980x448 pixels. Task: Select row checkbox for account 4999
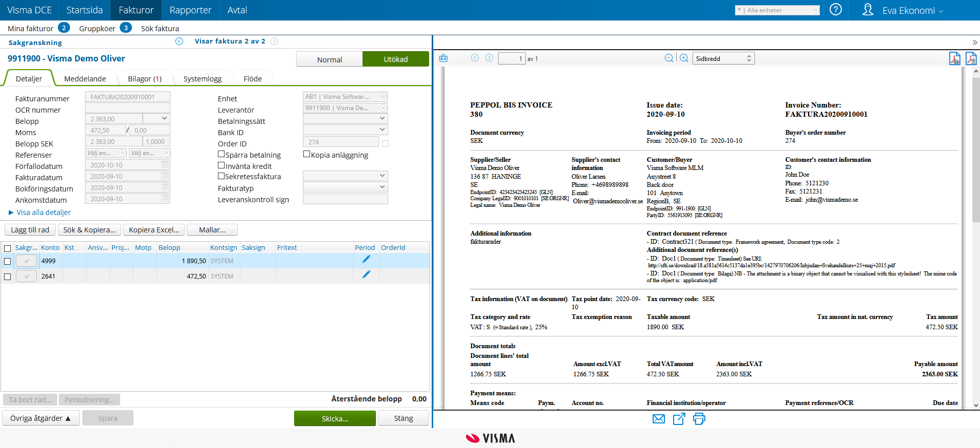coord(7,261)
